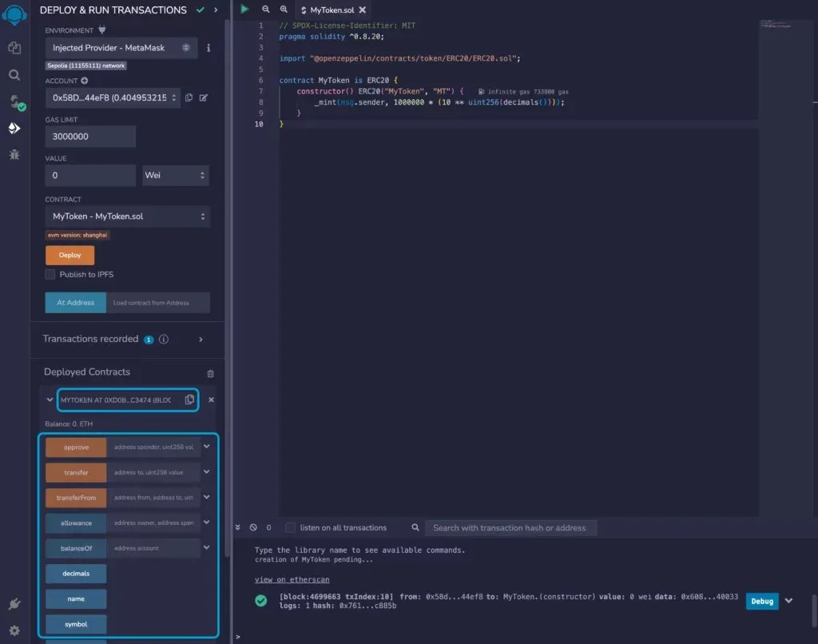Image resolution: width=818 pixels, height=644 pixels.
Task: Toggle Publish to IPFS checkbox
Action: 50,275
